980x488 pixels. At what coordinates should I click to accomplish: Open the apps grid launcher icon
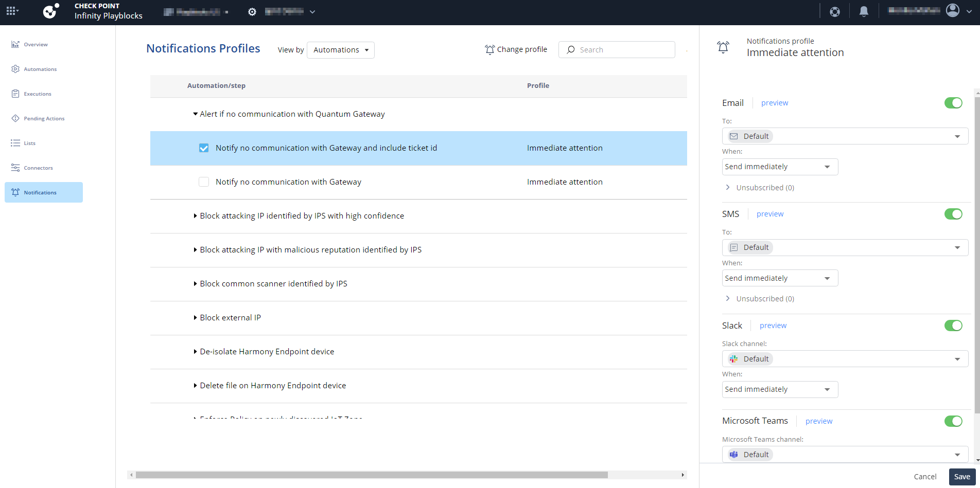tap(12, 11)
